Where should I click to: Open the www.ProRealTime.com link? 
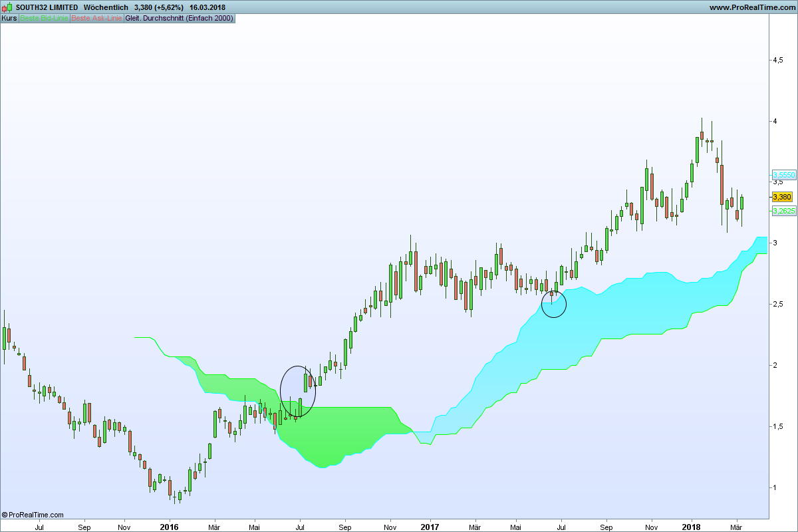[751, 7]
